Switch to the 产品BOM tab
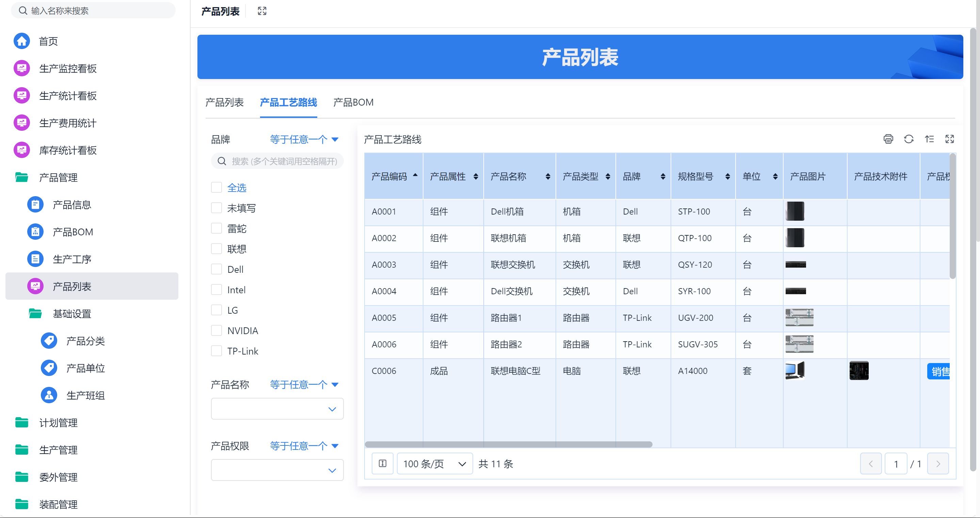The width and height of the screenshot is (980, 518). (x=353, y=103)
